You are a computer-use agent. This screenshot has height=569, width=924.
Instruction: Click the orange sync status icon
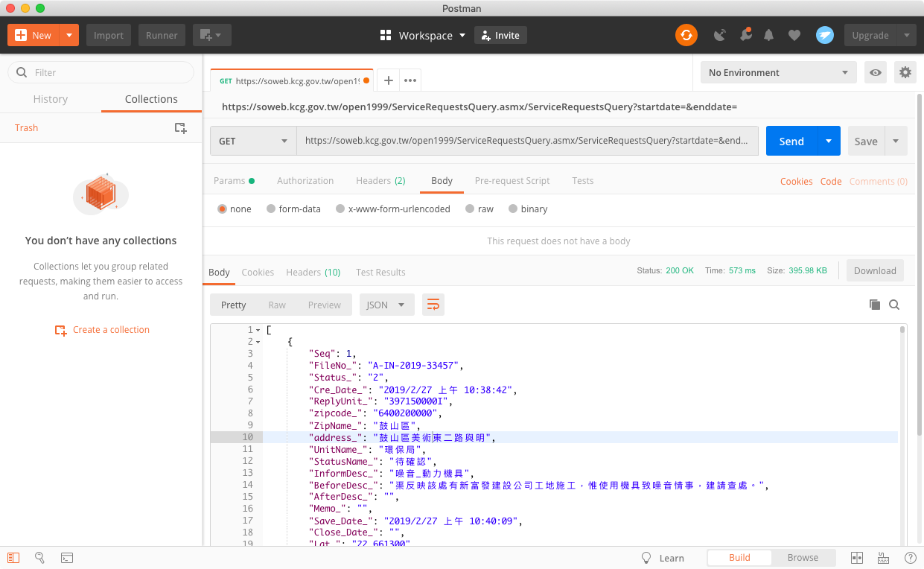pos(686,35)
